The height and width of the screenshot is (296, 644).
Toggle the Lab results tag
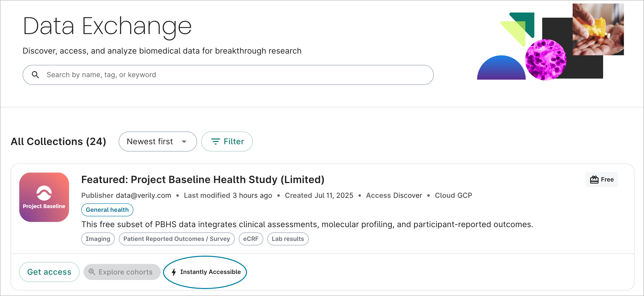point(288,239)
